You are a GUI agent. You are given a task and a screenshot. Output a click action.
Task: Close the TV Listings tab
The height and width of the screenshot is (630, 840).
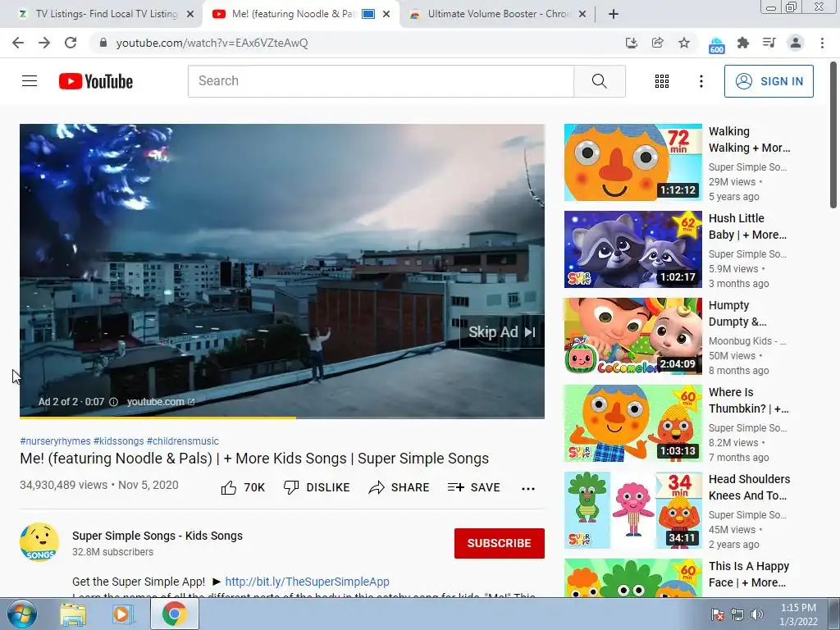[189, 14]
